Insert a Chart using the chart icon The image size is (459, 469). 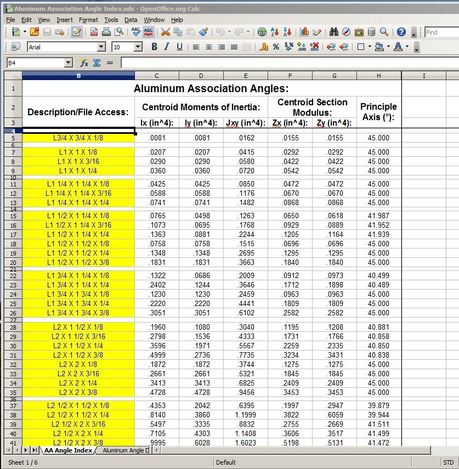pos(304,32)
